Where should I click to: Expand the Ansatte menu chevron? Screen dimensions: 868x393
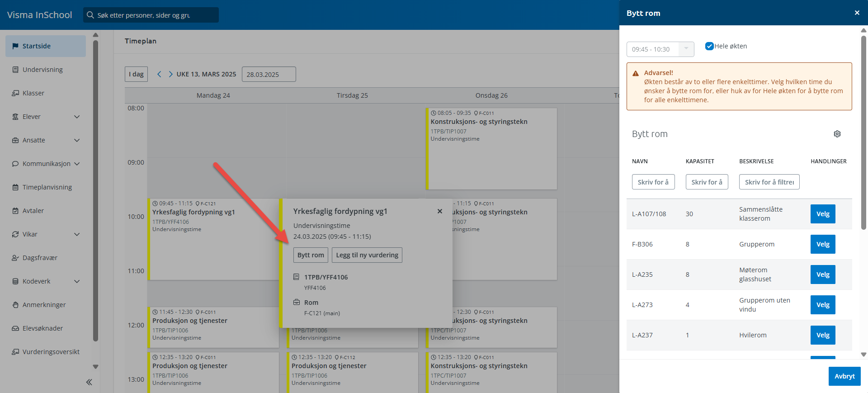77,140
